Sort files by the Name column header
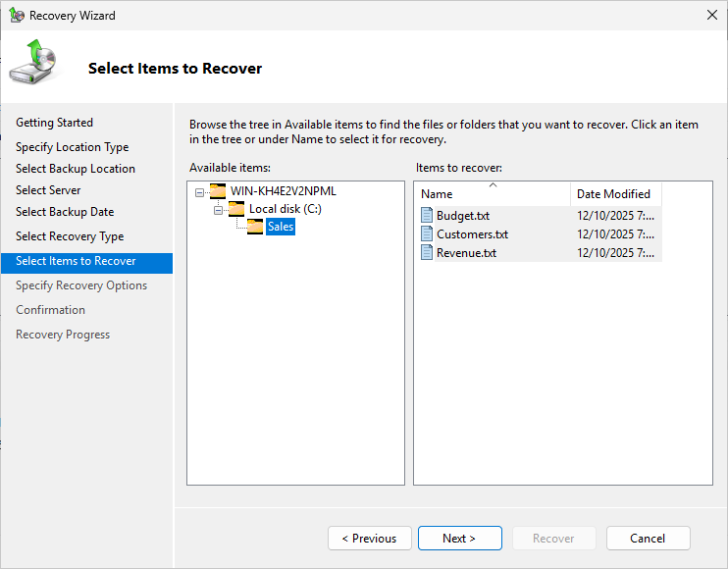The image size is (728, 569). tap(491, 193)
